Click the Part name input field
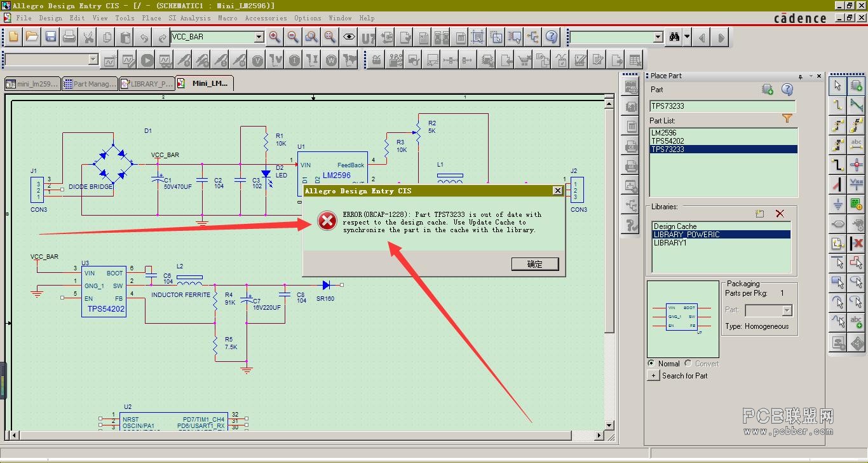The image size is (868, 463). [722, 106]
